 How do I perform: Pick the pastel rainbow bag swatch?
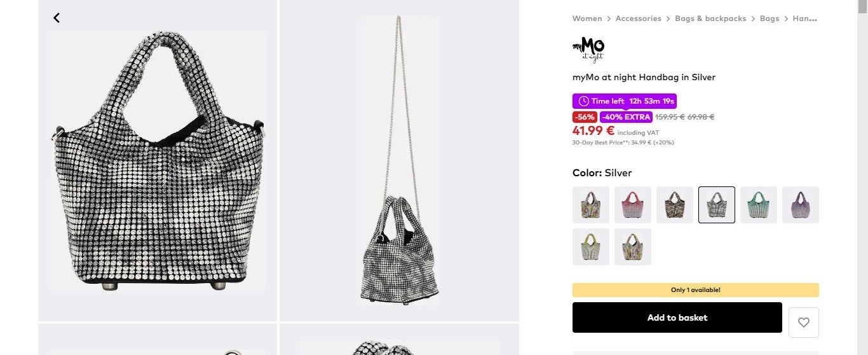633,247
